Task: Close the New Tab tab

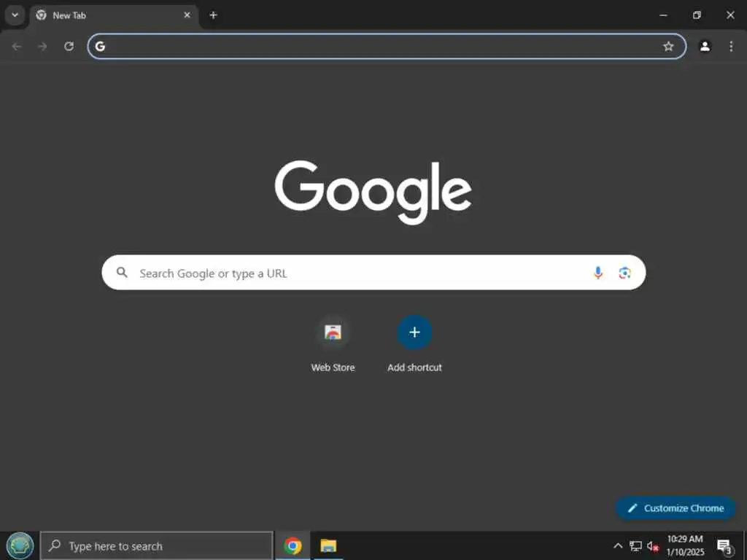Action: (187, 15)
